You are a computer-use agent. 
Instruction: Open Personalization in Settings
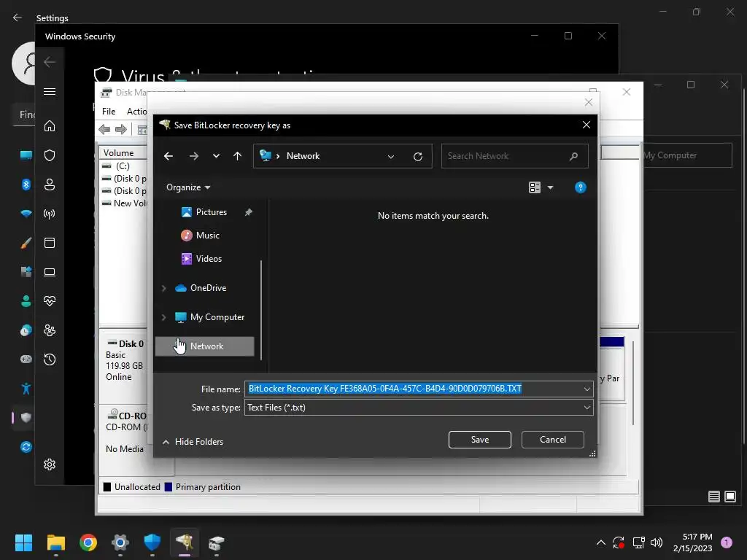(x=26, y=243)
